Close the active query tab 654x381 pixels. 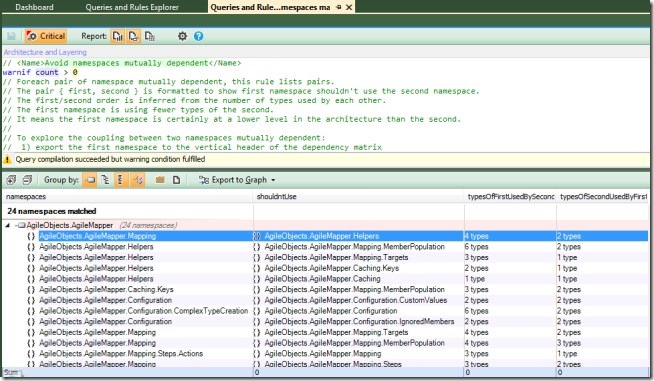coord(349,7)
